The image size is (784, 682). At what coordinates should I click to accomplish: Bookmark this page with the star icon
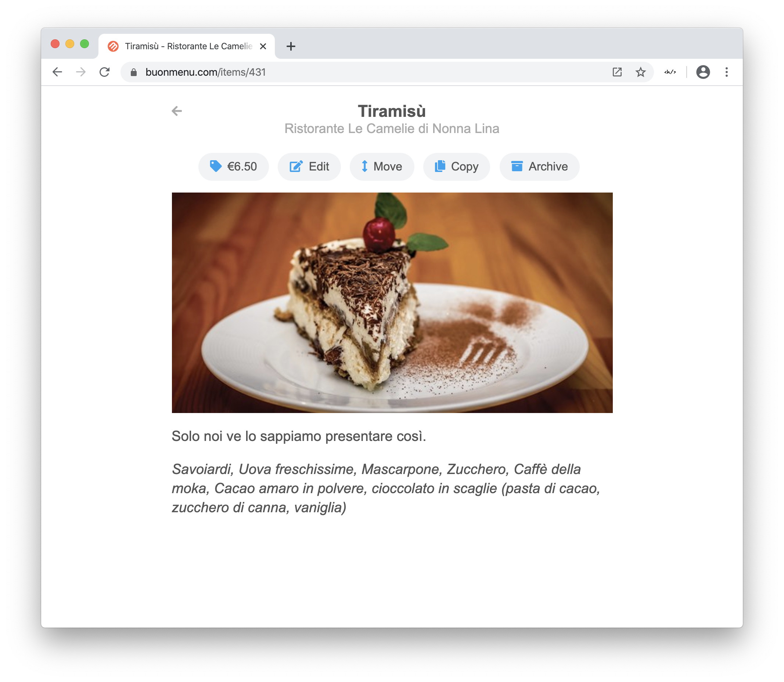click(640, 72)
